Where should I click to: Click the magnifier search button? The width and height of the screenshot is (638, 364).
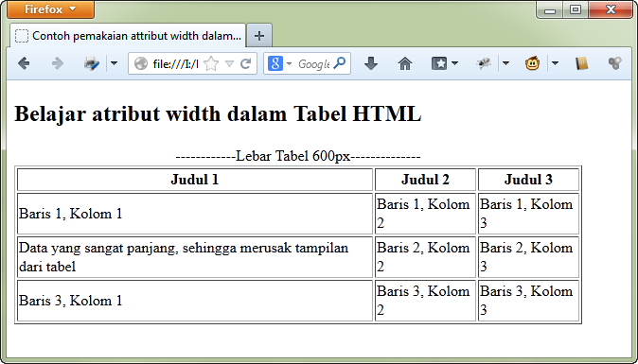click(340, 63)
